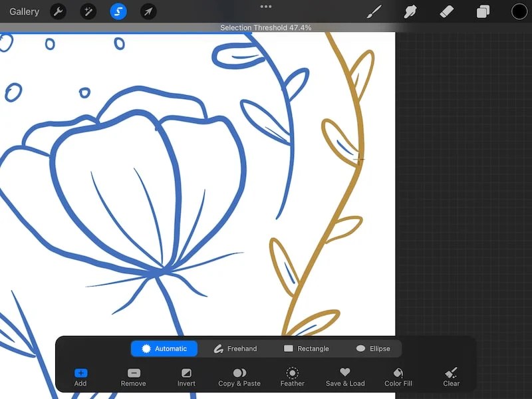
Task: Apply Feather to the selection
Action: pyautogui.click(x=293, y=377)
